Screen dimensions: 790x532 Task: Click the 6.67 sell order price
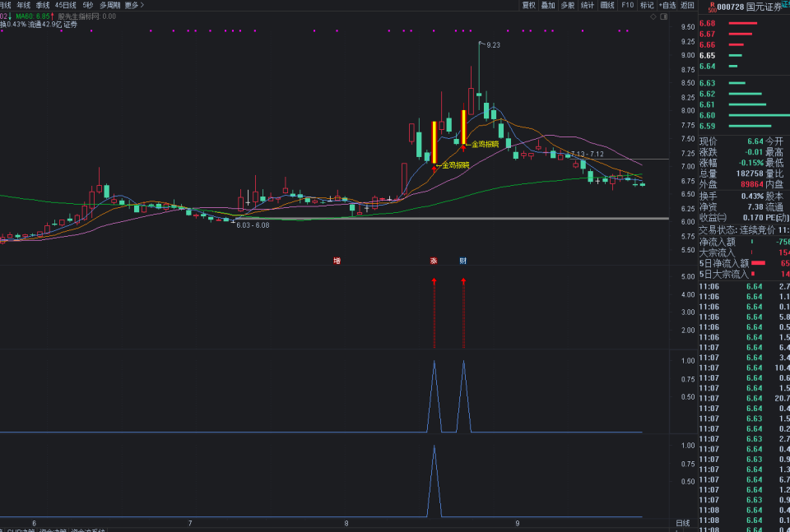point(708,34)
